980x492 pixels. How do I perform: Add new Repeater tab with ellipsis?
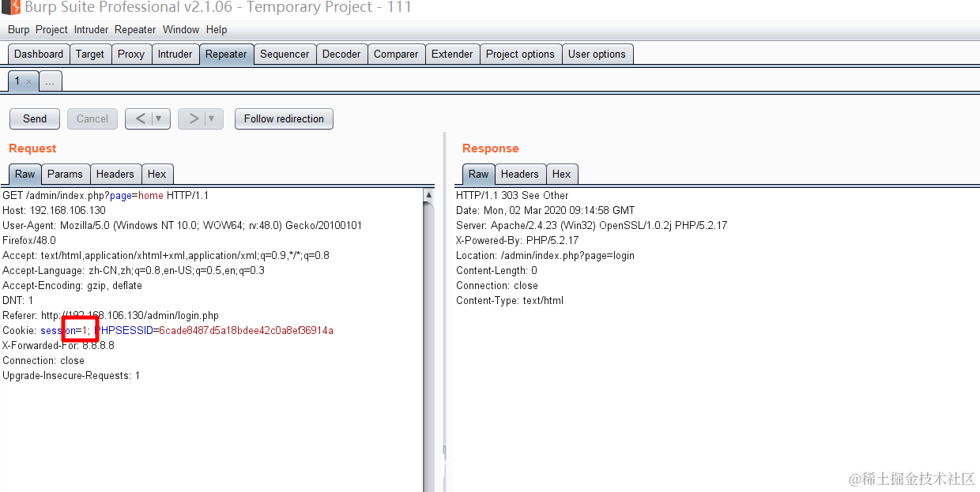(x=50, y=81)
